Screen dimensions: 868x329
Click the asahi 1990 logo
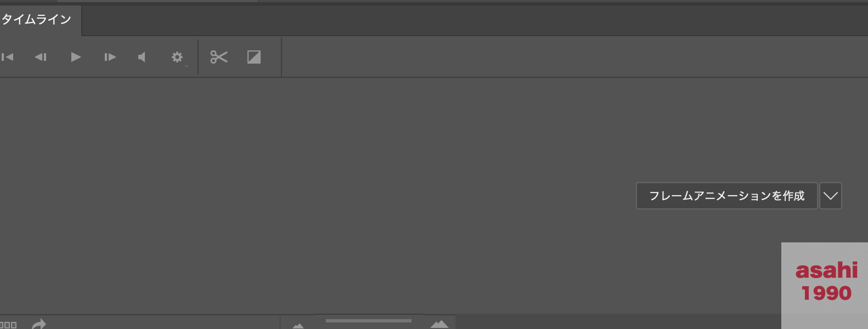pos(826,282)
